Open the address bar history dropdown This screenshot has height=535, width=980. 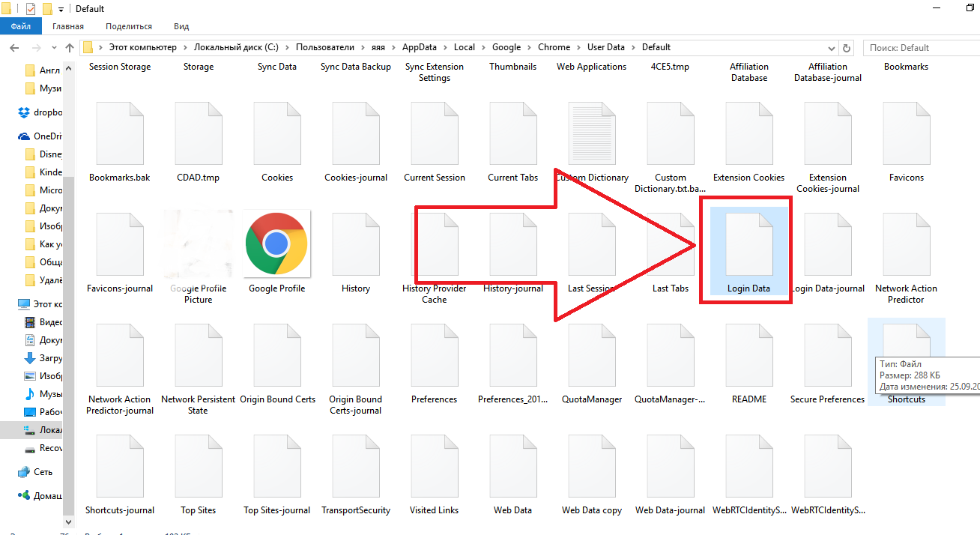832,48
